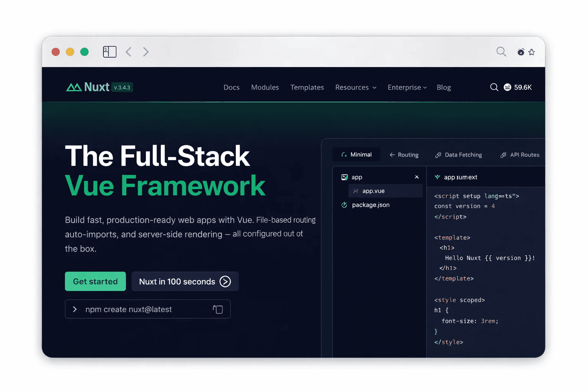Play Nuxt in 100 seconds video

tap(185, 281)
